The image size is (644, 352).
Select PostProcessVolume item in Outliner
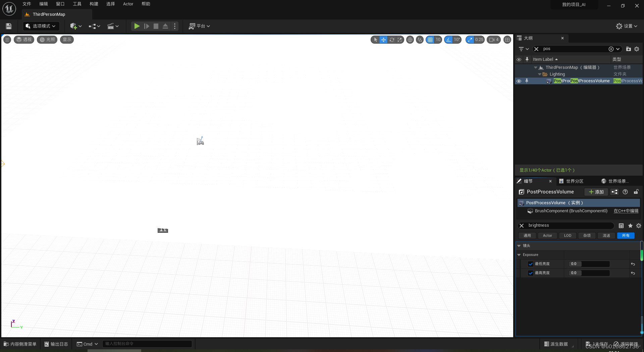(582, 81)
